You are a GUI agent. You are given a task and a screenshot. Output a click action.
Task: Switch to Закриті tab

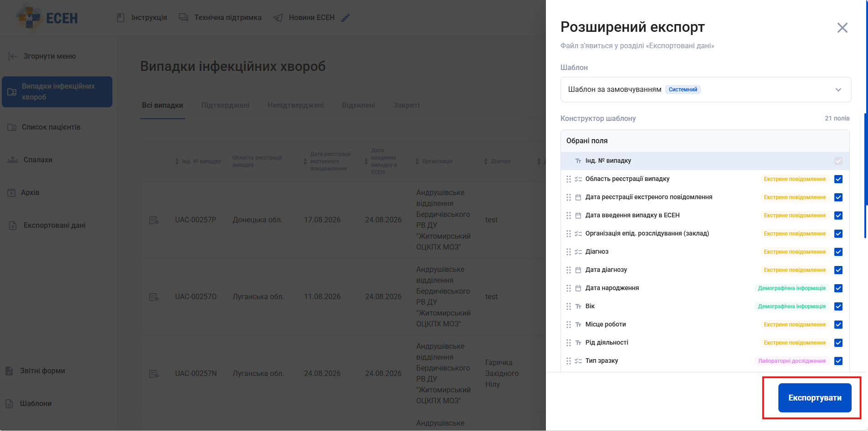pyautogui.click(x=407, y=105)
